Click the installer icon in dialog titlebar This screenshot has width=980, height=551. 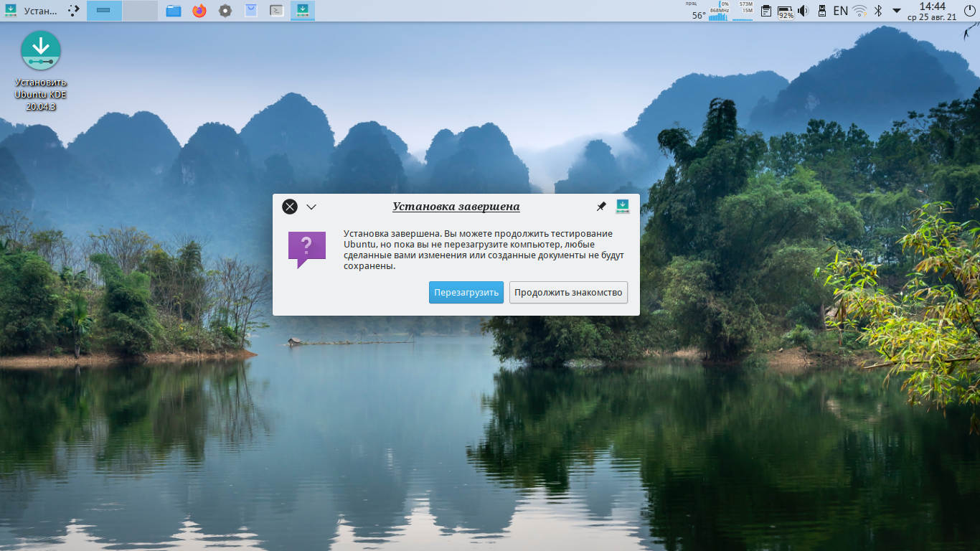coord(623,207)
